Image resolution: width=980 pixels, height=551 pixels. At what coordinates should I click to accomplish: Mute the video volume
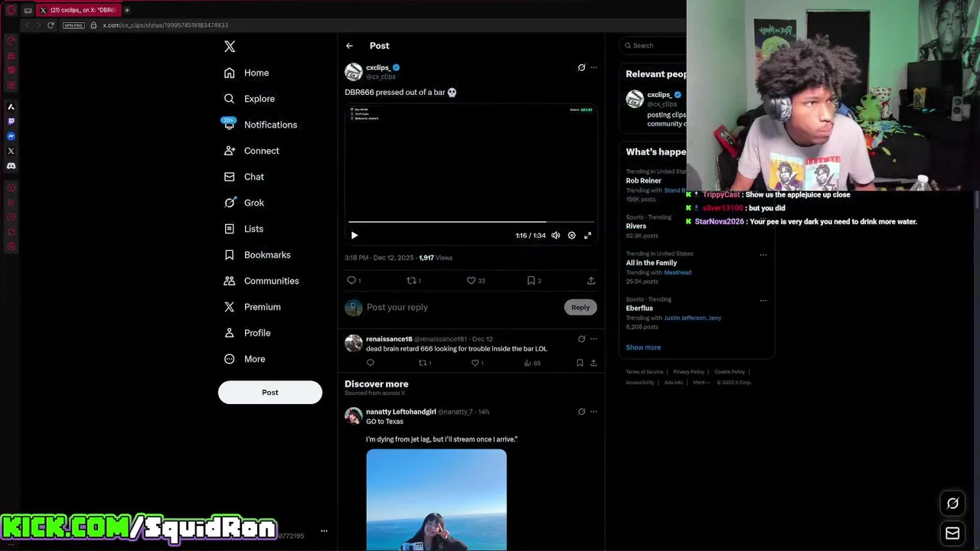[x=556, y=236]
